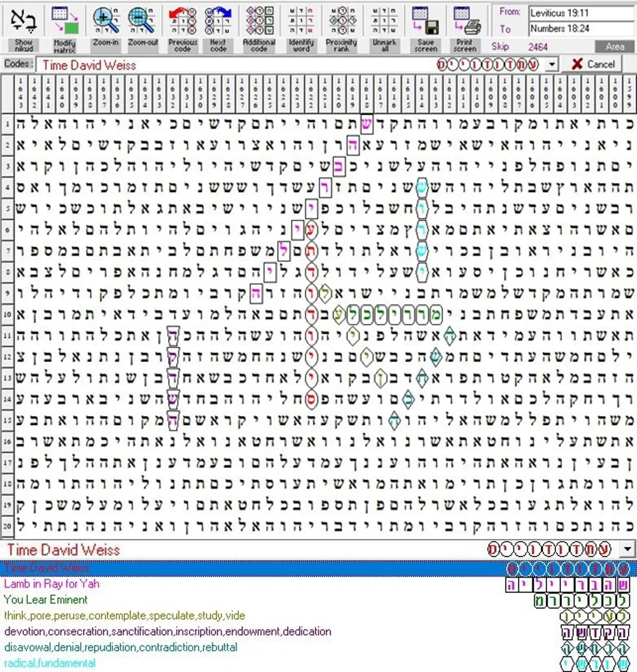Open the Proximity rank tool
Viewport: 637px width, 672px height.
(342, 20)
